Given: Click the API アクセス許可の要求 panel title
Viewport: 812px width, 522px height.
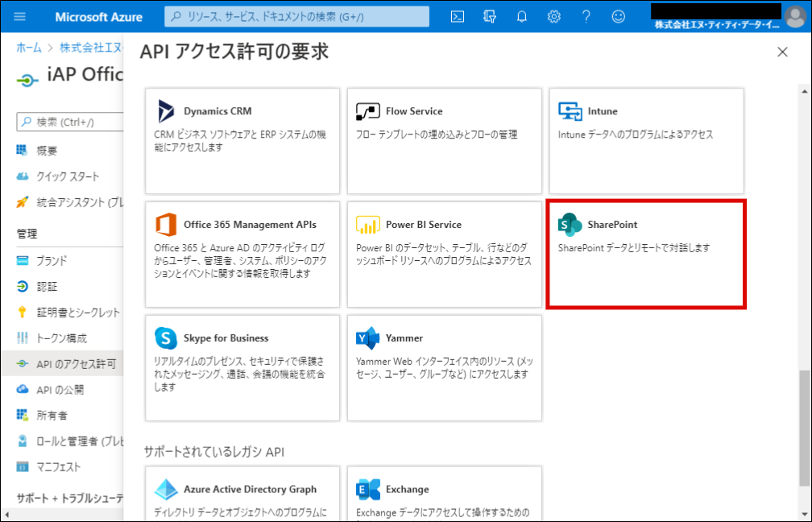Looking at the screenshot, I should (234, 52).
